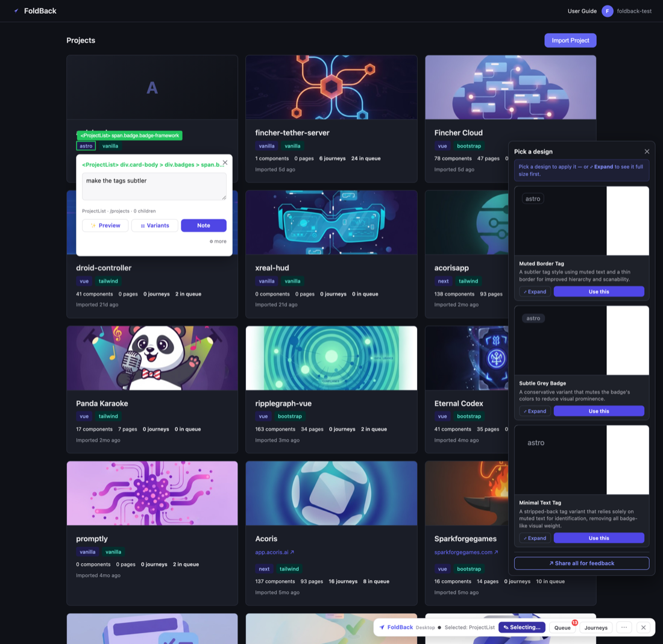Viewport: 663px width, 644px height.
Task: Follow the app.acoris.ai link
Action: (274, 552)
